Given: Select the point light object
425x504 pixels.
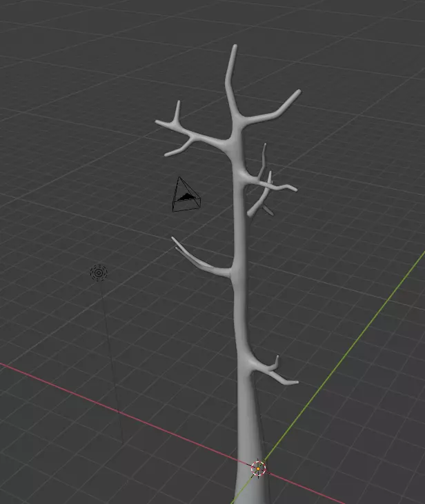Looking at the screenshot, I should pyautogui.click(x=99, y=272).
